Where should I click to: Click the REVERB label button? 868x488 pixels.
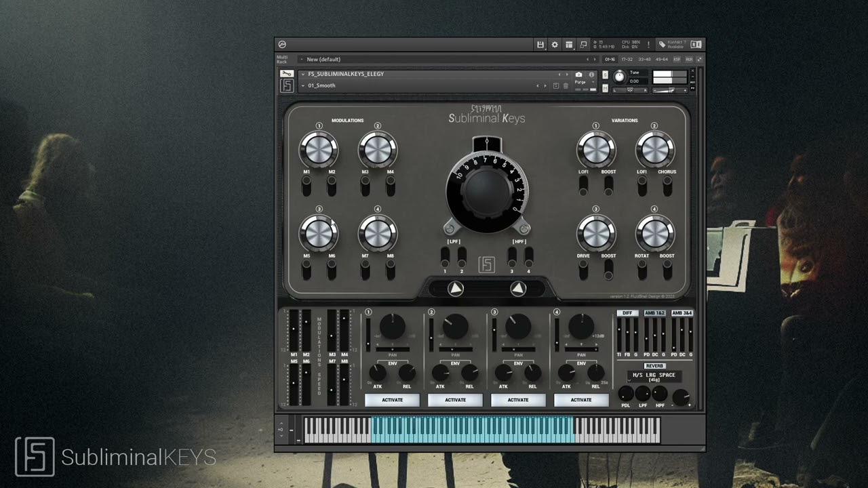654,366
